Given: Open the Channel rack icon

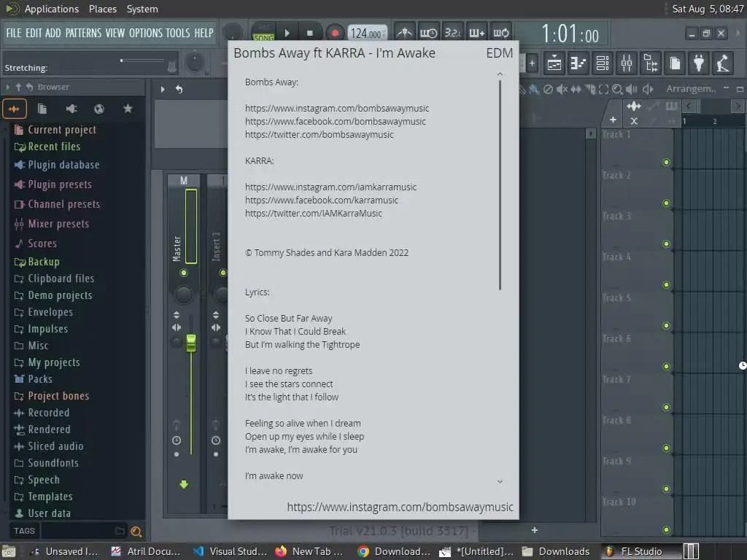Looking at the screenshot, I should coord(602,63).
